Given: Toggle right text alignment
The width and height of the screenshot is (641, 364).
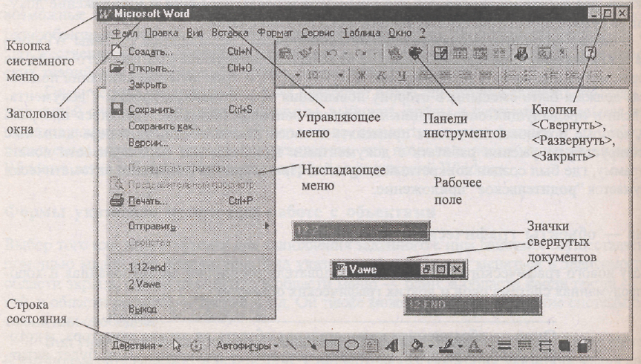Looking at the screenshot, I should coord(465,76).
